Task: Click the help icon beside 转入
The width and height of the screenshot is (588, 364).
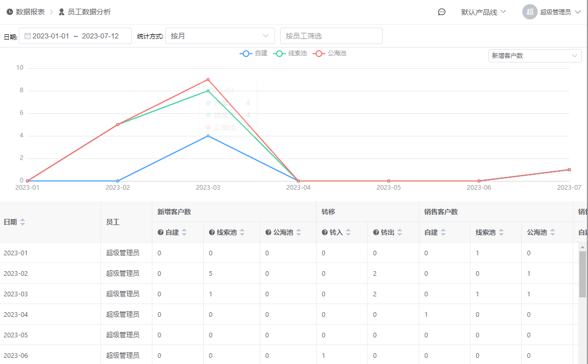Action: click(x=325, y=232)
